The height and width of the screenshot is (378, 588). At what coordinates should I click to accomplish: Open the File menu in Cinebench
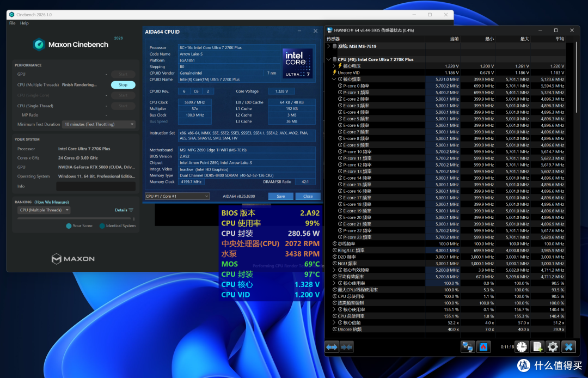[13, 23]
